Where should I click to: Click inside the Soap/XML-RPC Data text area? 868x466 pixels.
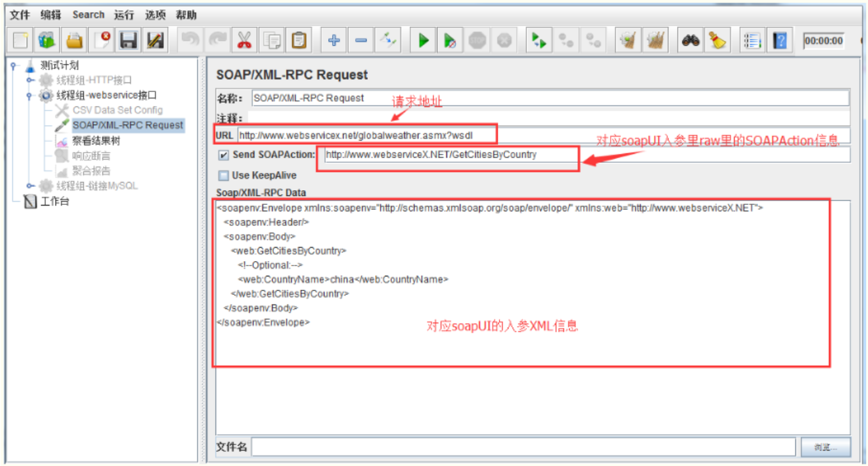click(x=533, y=317)
